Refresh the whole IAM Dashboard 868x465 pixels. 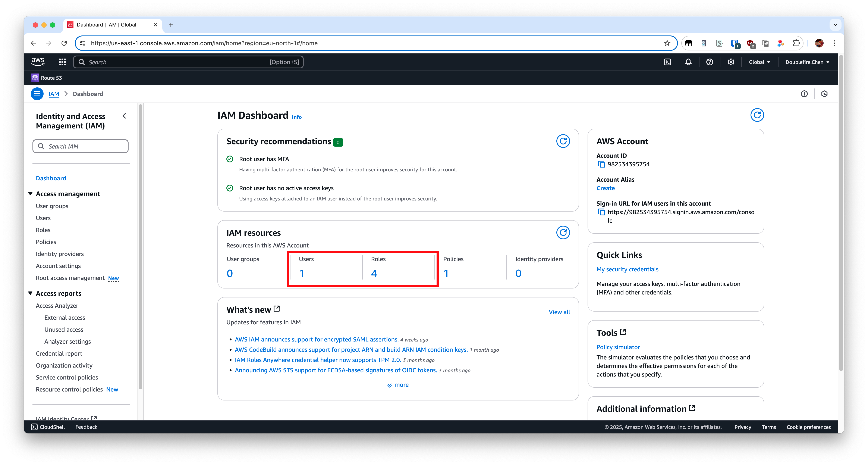point(757,115)
